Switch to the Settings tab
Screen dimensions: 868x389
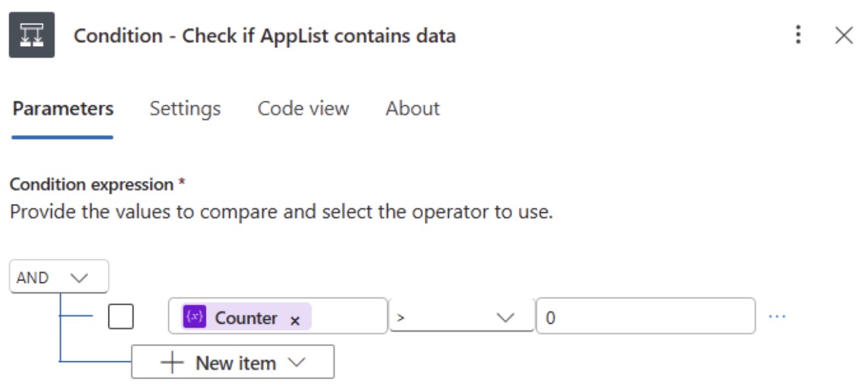(185, 109)
